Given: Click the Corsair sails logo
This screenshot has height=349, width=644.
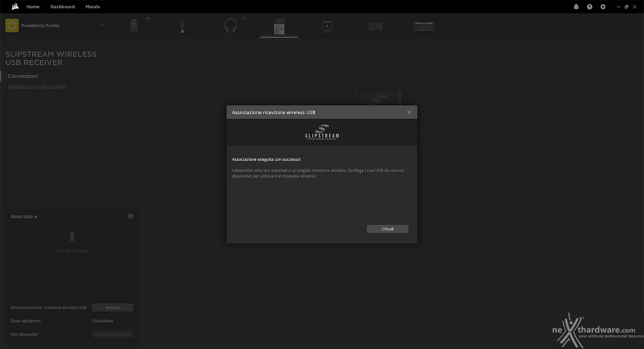Looking at the screenshot, I should [15, 6].
